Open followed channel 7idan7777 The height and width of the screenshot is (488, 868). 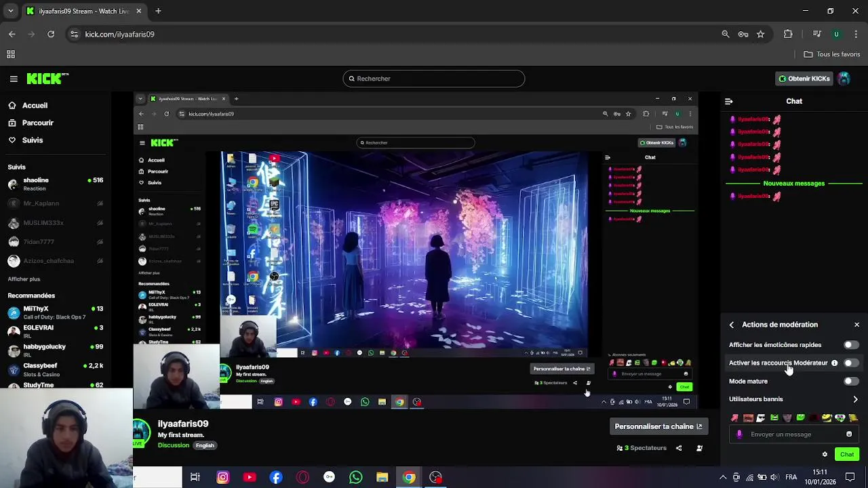(54, 242)
